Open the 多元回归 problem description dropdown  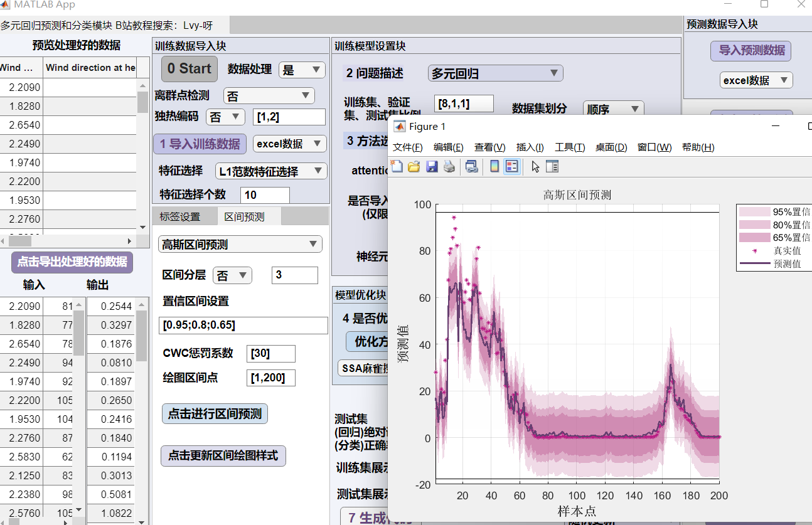click(x=495, y=73)
